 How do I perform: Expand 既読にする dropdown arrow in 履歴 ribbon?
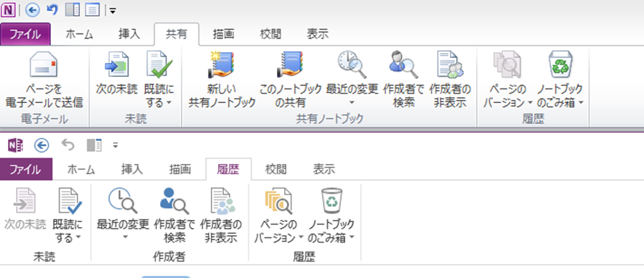tap(78, 237)
